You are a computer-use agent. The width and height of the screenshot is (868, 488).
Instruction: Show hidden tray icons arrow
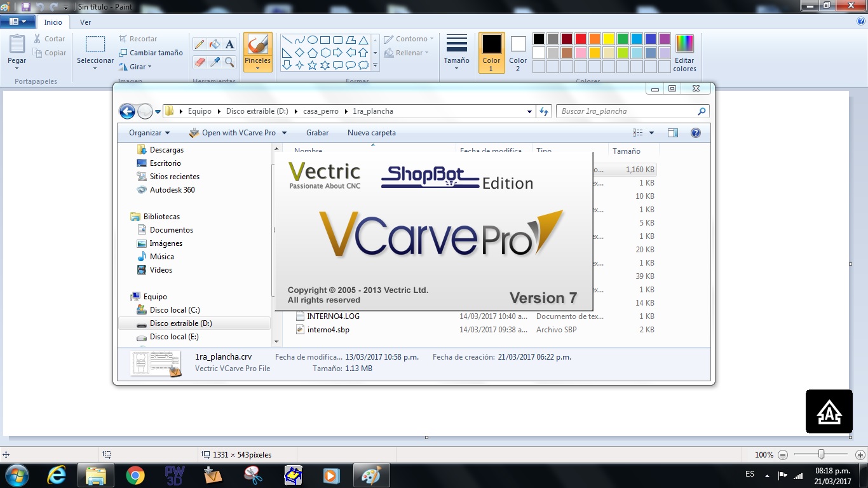[768, 475]
